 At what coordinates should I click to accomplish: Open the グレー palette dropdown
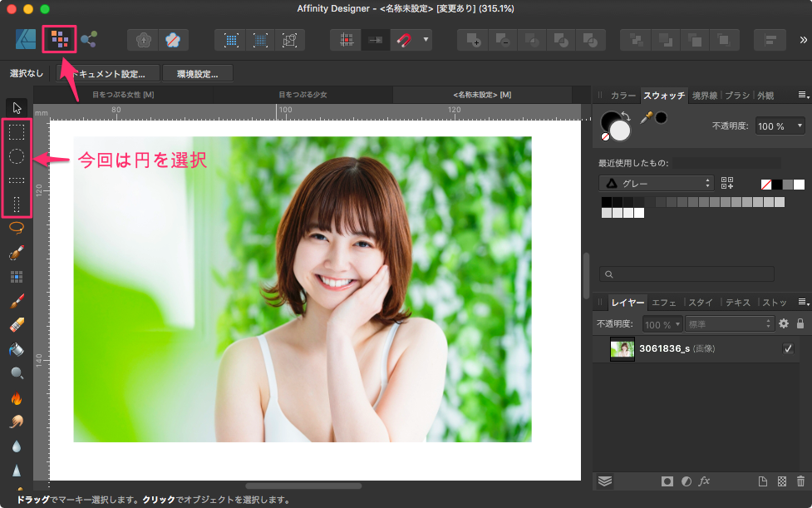656,183
